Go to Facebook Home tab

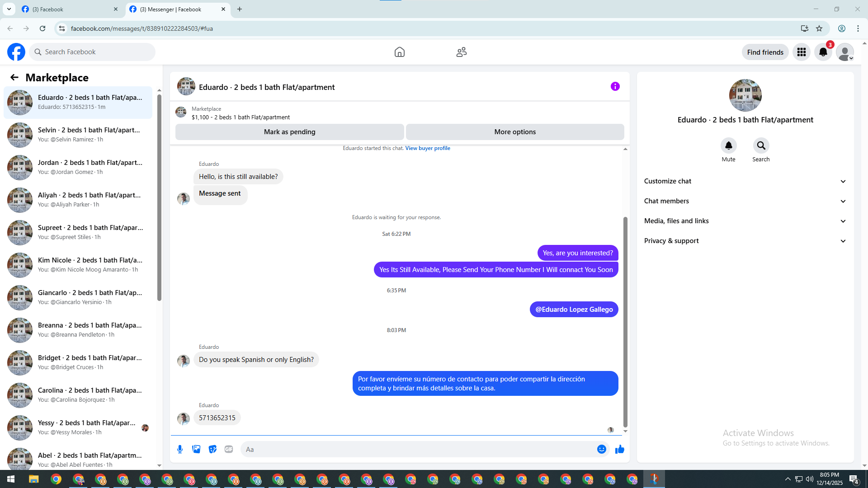399,52
